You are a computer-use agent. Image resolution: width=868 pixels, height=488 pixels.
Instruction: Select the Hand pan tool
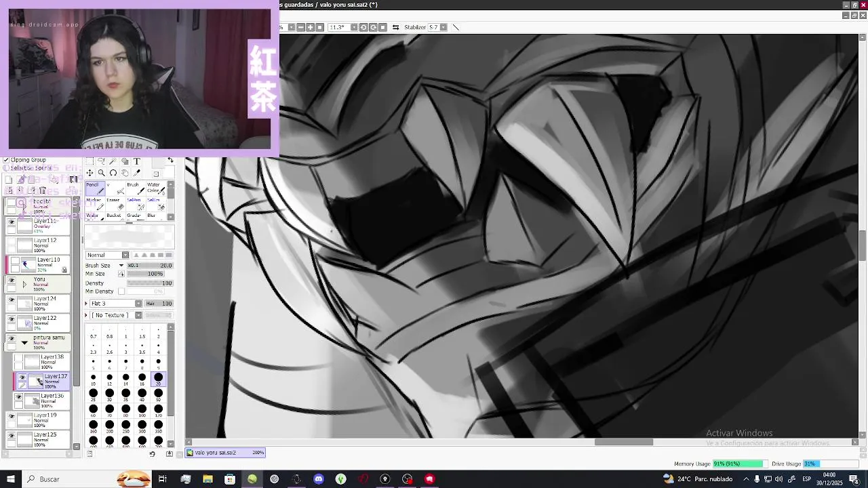(x=125, y=173)
